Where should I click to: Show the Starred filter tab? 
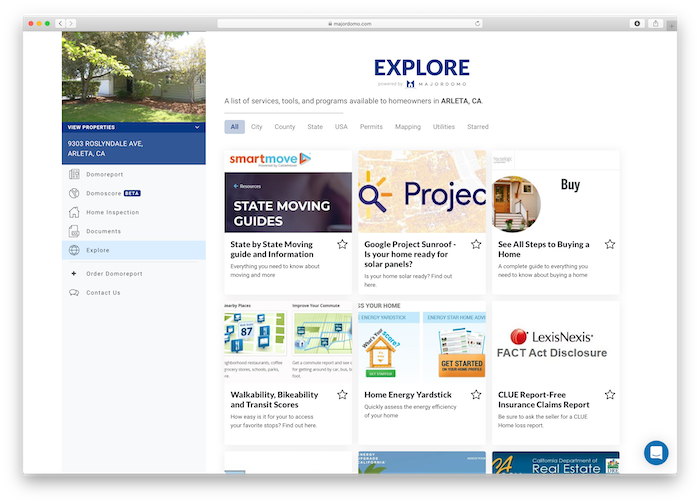coord(478,127)
